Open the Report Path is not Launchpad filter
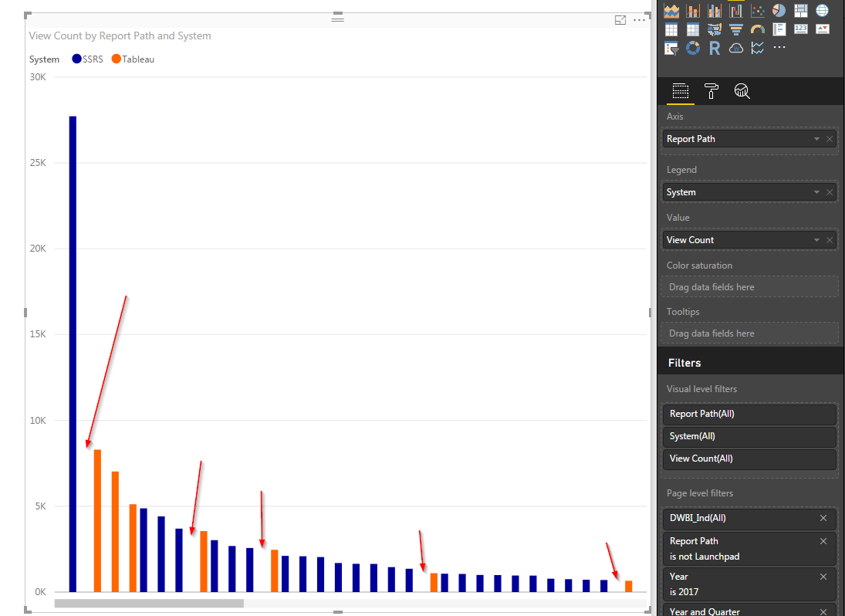Image resolution: width=845 pixels, height=616 pixels. [x=749, y=549]
